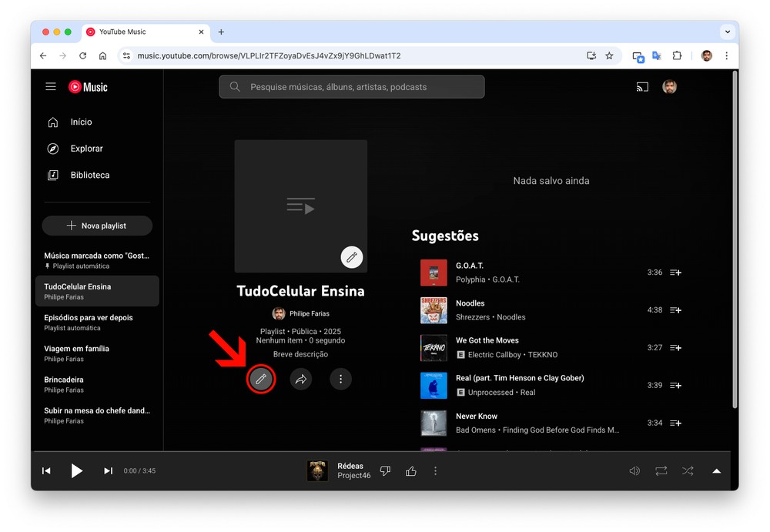770x532 pixels.
Task: Click the share playlist arrow icon
Action: [301, 379]
